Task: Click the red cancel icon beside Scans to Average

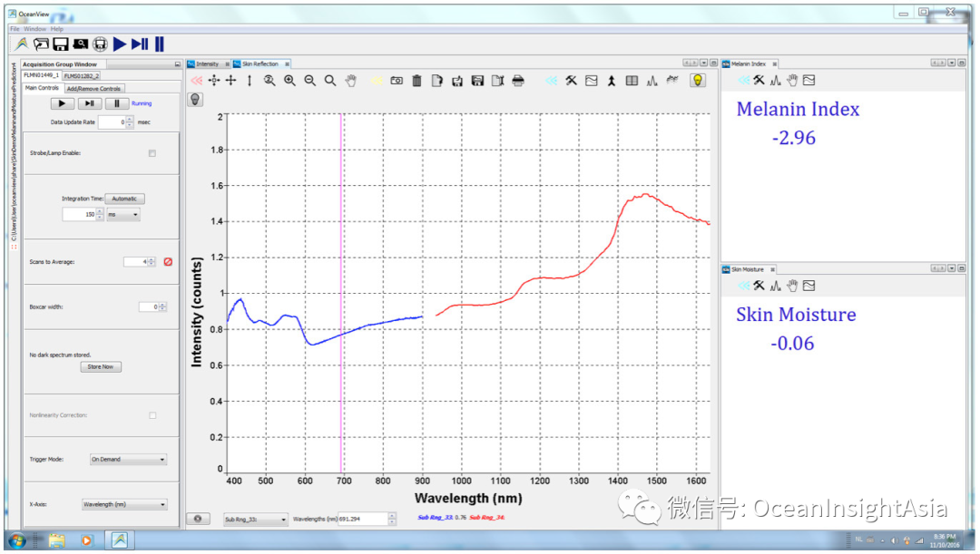Action: (x=168, y=262)
